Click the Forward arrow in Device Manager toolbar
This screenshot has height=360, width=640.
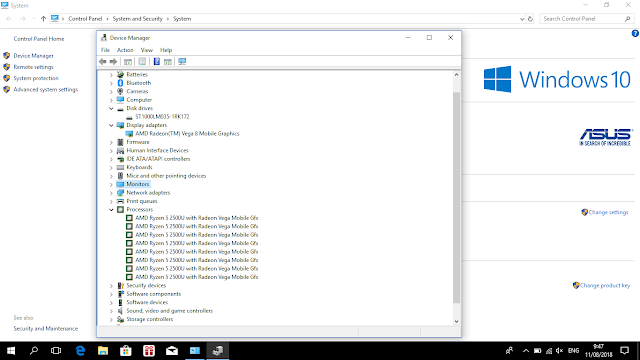click(x=113, y=62)
